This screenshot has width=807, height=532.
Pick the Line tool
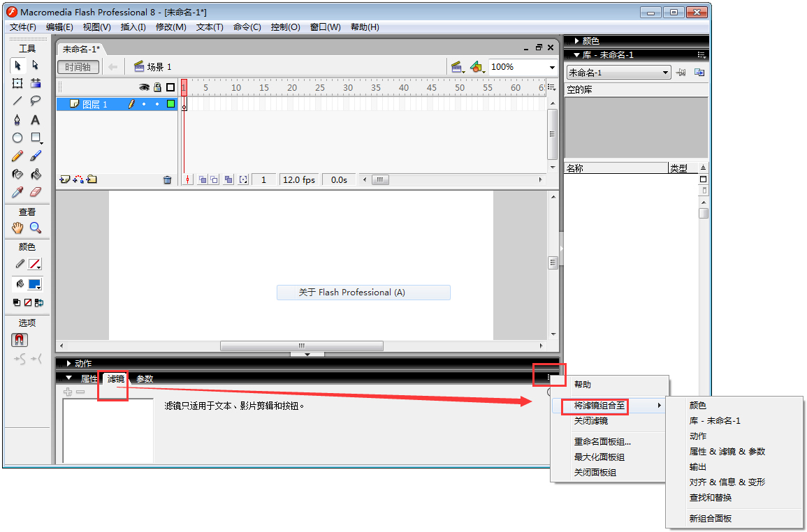(17, 101)
